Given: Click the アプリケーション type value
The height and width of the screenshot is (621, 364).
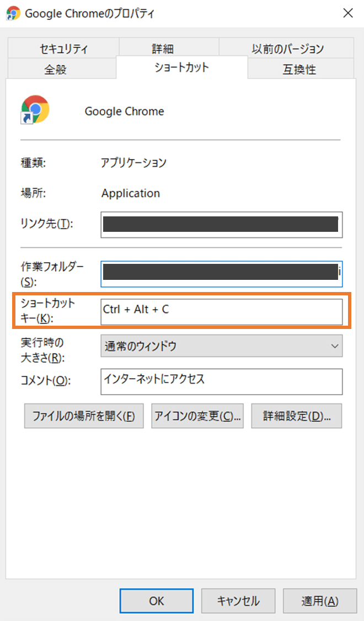Looking at the screenshot, I should [133, 162].
